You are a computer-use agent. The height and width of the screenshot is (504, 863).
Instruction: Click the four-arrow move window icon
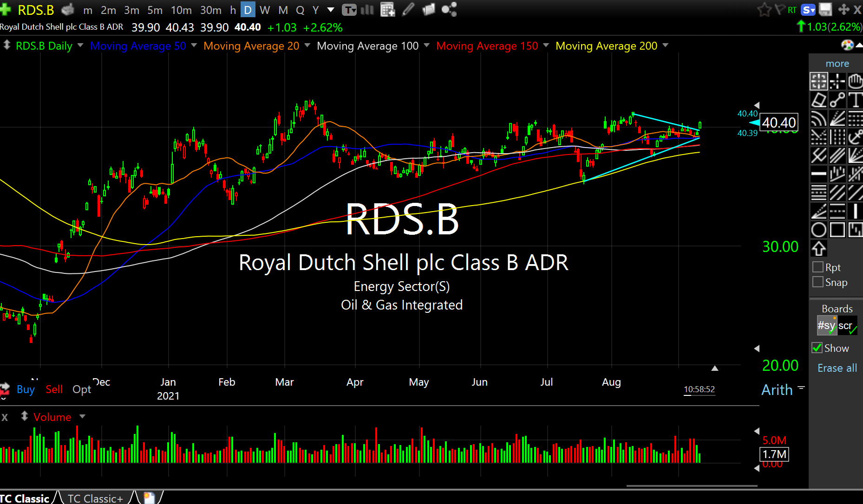(x=843, y=10)
